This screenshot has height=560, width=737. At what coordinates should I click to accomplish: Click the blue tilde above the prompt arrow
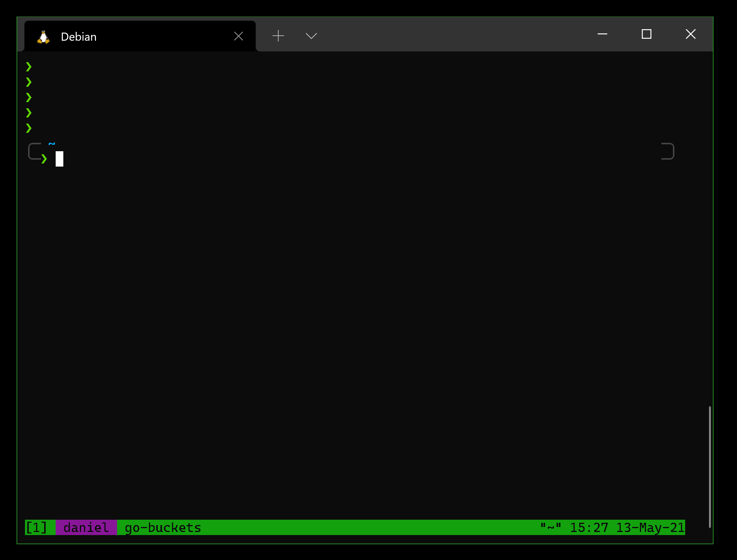pos(52,144)
